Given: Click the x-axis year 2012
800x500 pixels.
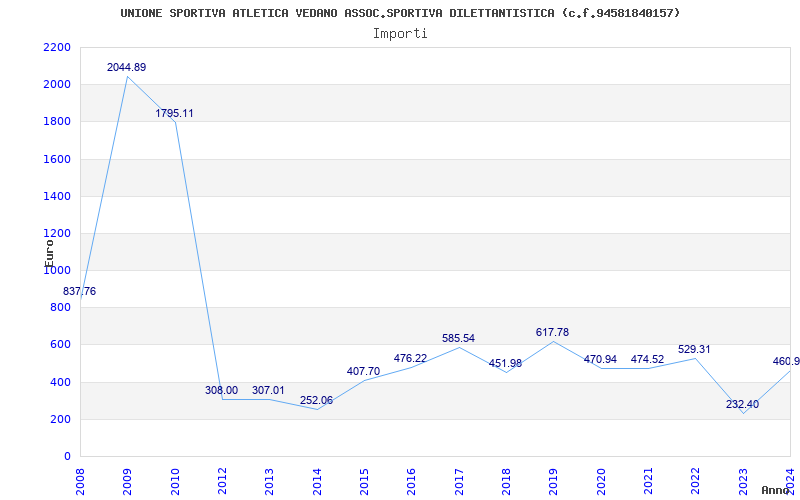Looking at the screenshot, I should 222,482.
